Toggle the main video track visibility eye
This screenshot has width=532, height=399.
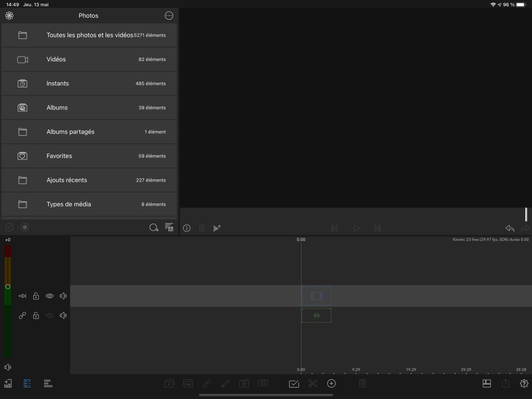pyautogui.click(x=49, y=296)
